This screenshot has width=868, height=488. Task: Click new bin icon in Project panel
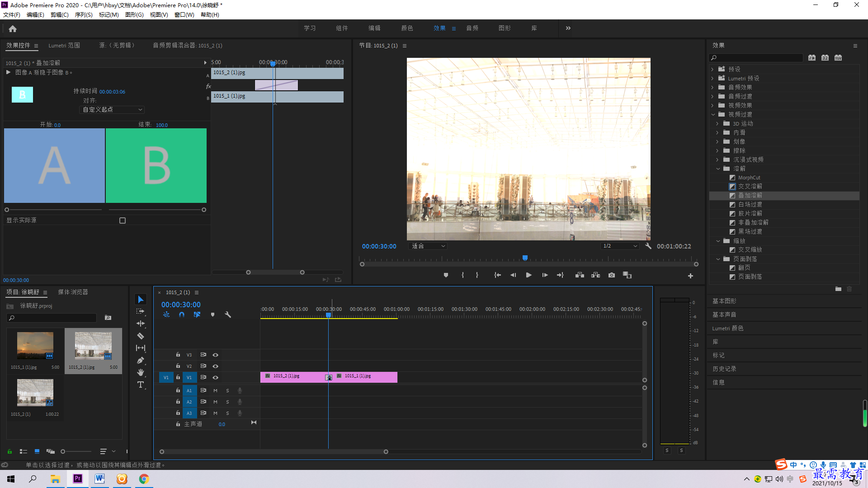(108, 318)
